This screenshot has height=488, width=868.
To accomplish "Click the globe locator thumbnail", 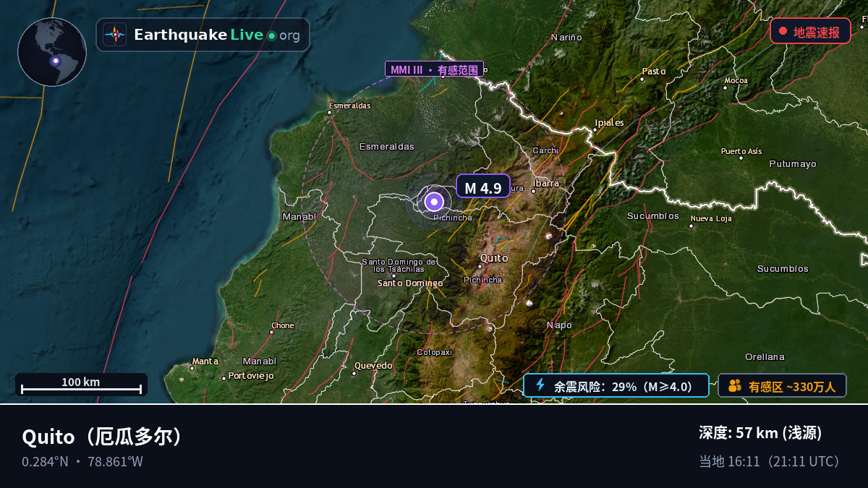I will coord(52,52).
